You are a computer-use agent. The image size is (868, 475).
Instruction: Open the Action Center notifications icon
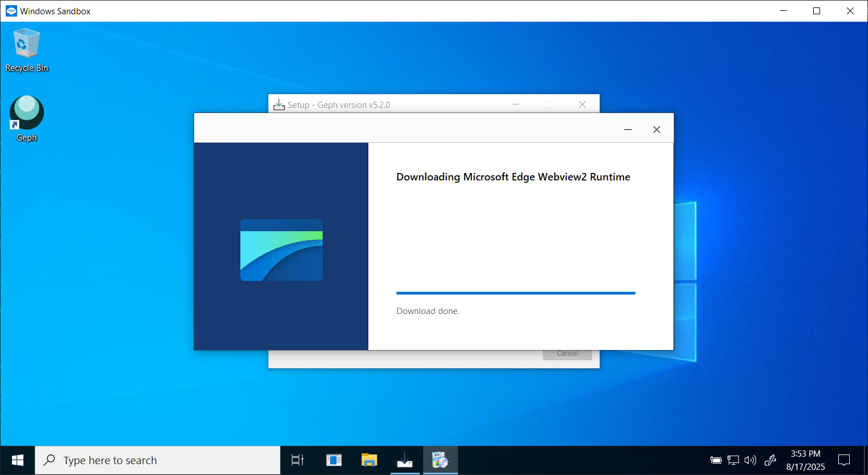(844, 460)
